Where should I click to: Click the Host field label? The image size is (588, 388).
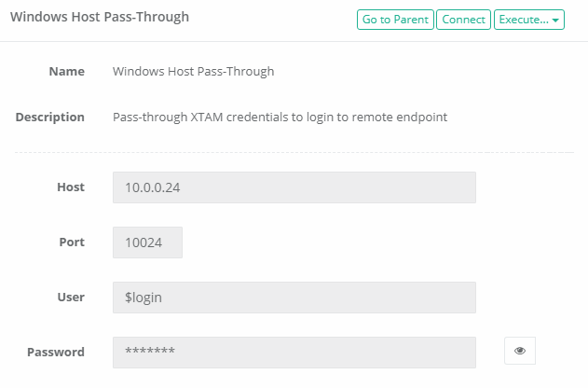[70, 187]
